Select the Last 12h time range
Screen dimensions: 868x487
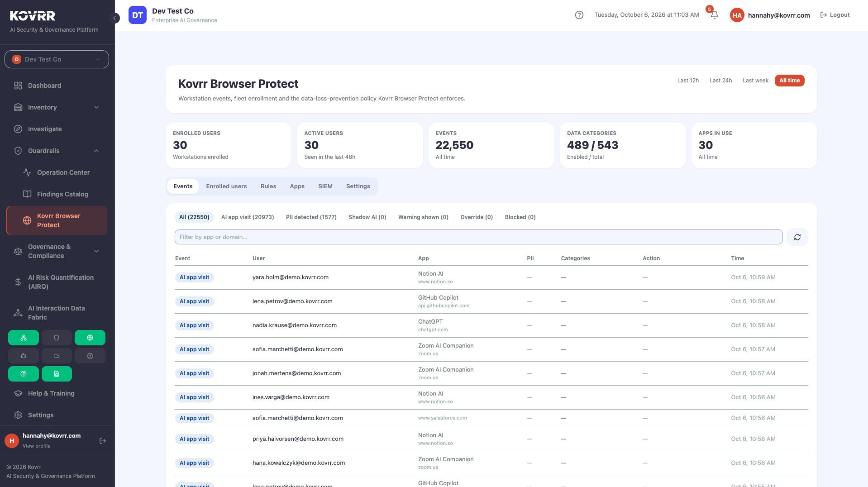pyautogui.click(x=688, y=81)
